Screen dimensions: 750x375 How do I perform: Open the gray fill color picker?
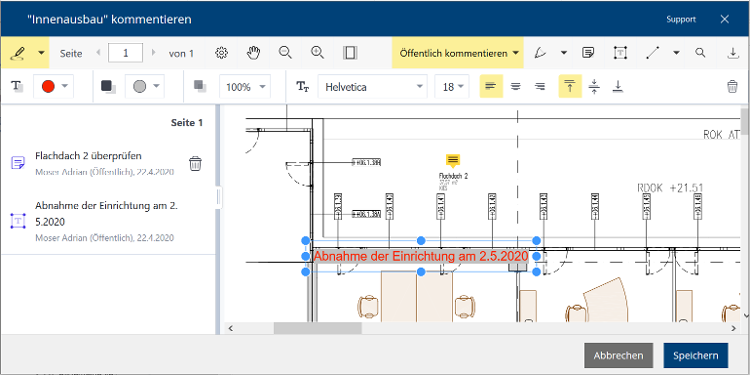[145, 87]
